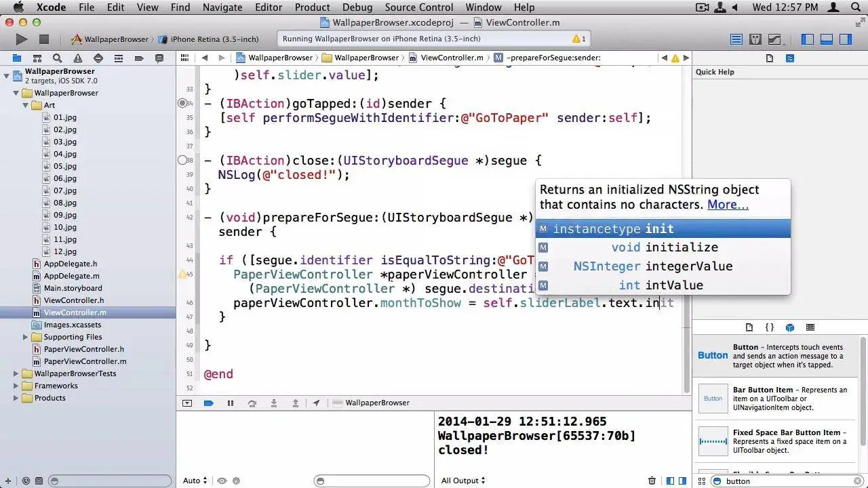The width and height of the screenshot is (868, 488).
Task: Jump to the previous issue
Action: tap(665, 58)
